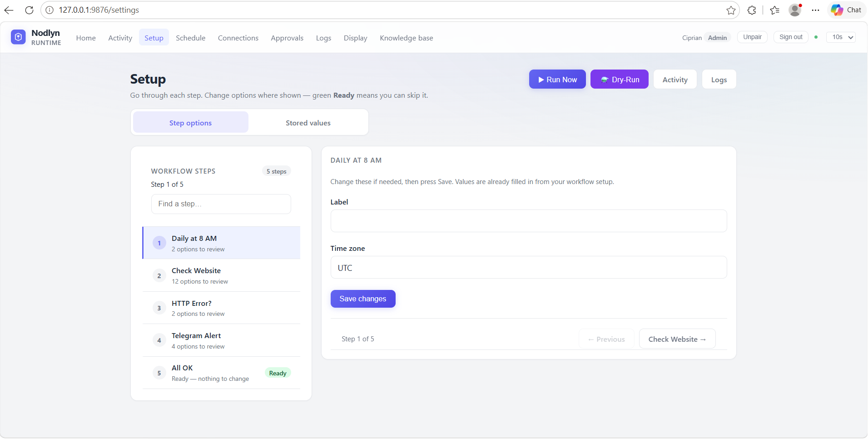Open the favorites list icon

(x=775, y=10)
